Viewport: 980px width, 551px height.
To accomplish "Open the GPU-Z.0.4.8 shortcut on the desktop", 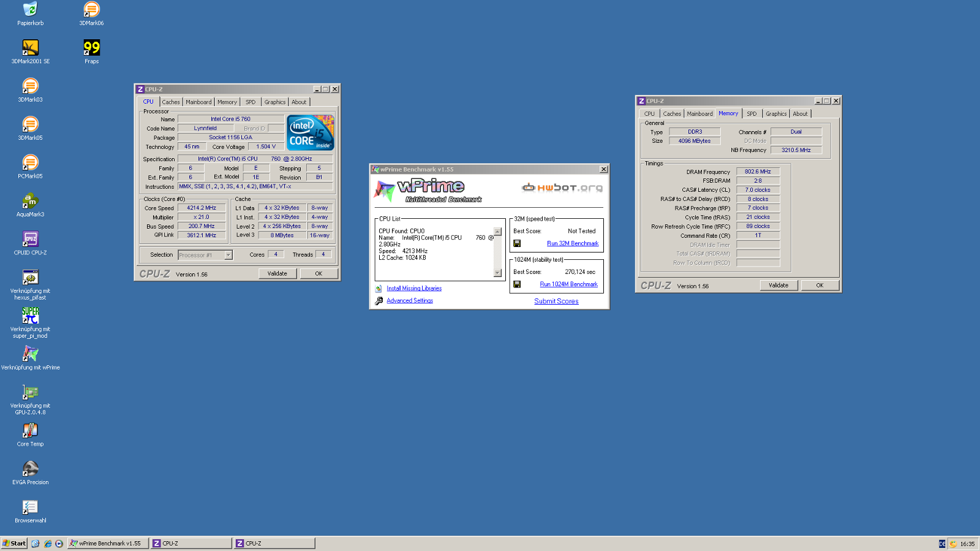I will [30, 392].
